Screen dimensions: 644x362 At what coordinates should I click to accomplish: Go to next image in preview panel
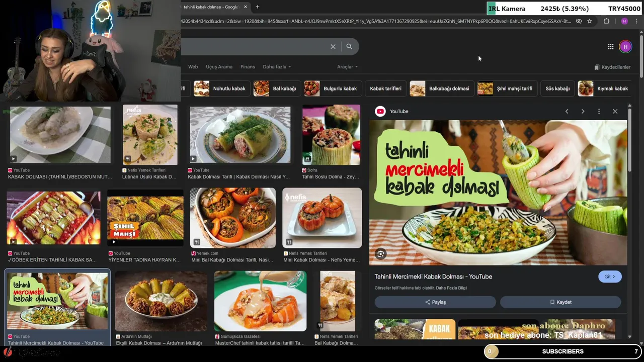(x=583, y=111)
